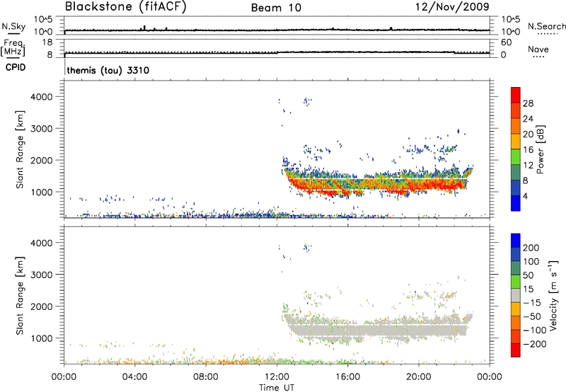Click the Nave legend label
The height and width of the screenshot is (392, 566).
coord(538,49)
